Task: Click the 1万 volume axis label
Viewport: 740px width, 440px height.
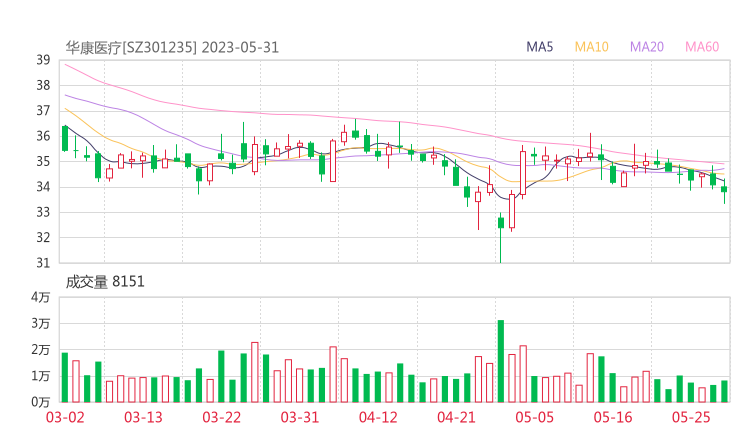Action: (x=41, y=376)
